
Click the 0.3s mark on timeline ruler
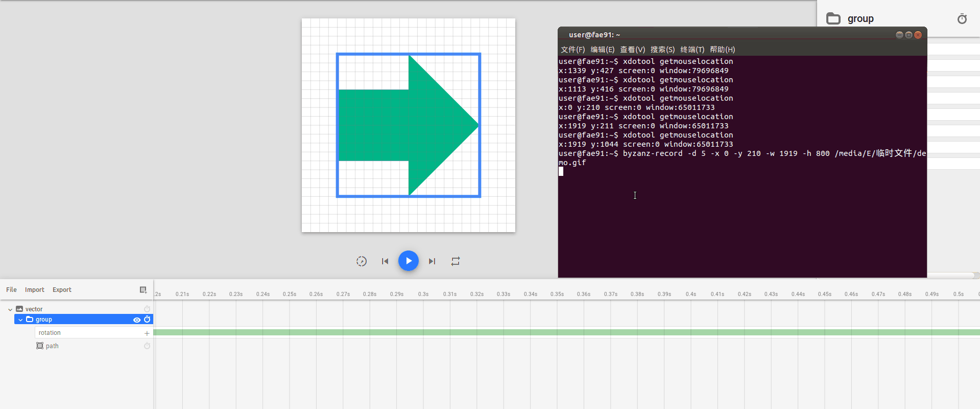pos(423,294)
